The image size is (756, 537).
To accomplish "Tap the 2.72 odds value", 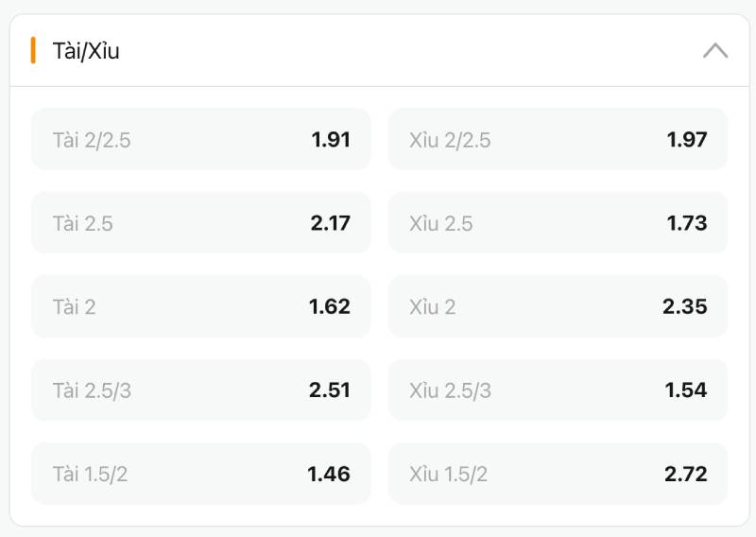I will coord(685,473).
